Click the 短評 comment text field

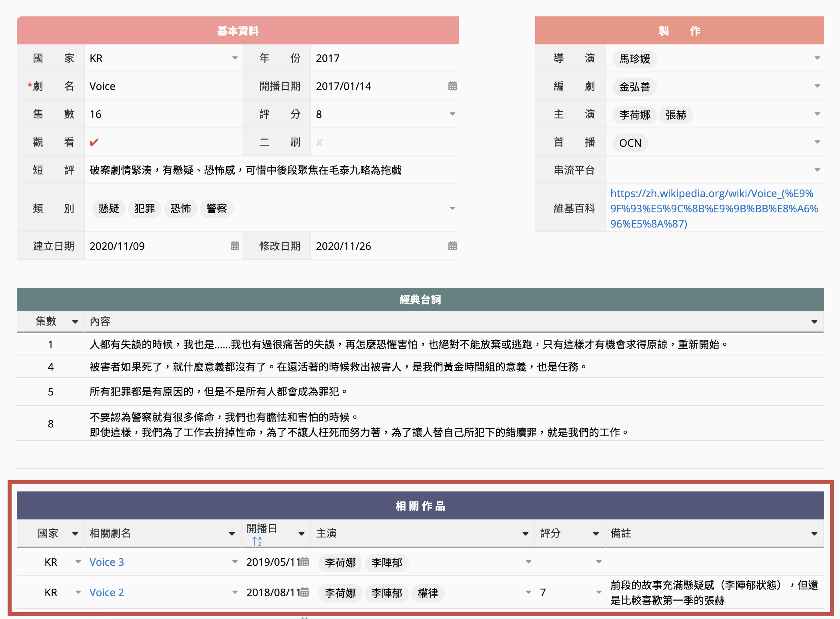coord(272,170)
